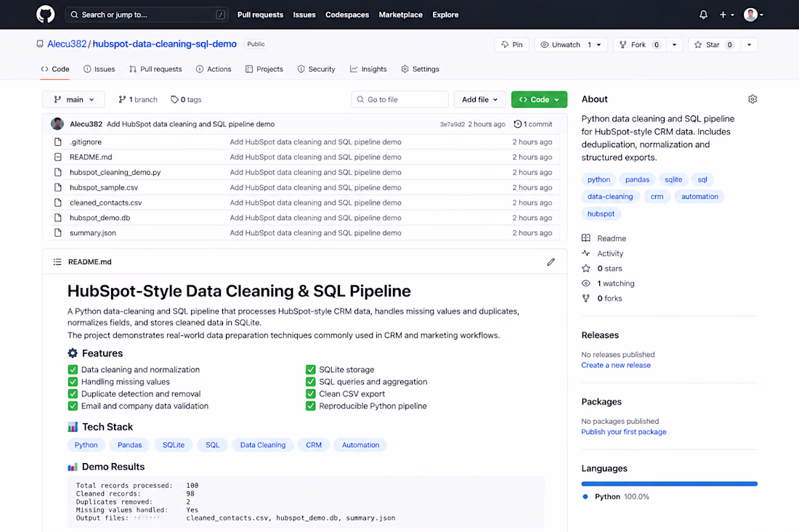Click Publish your first package link

pyautogui.click(x=624, y=432)
